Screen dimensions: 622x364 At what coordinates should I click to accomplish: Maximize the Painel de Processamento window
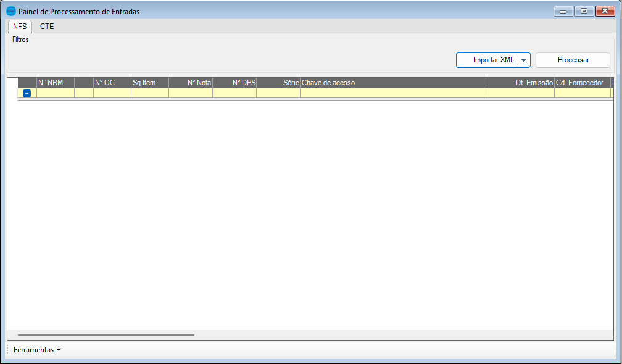(x=584, y=11)
